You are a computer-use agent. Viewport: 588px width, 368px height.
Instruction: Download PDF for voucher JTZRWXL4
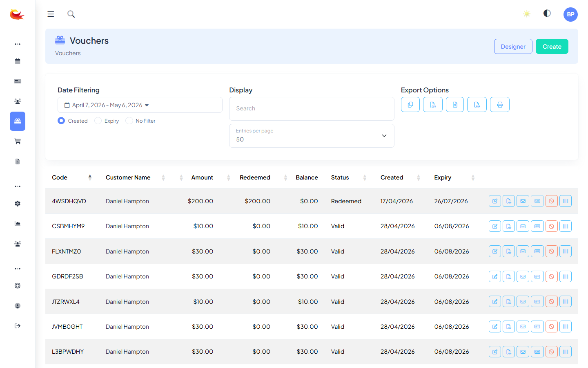[x=509, y=302]
